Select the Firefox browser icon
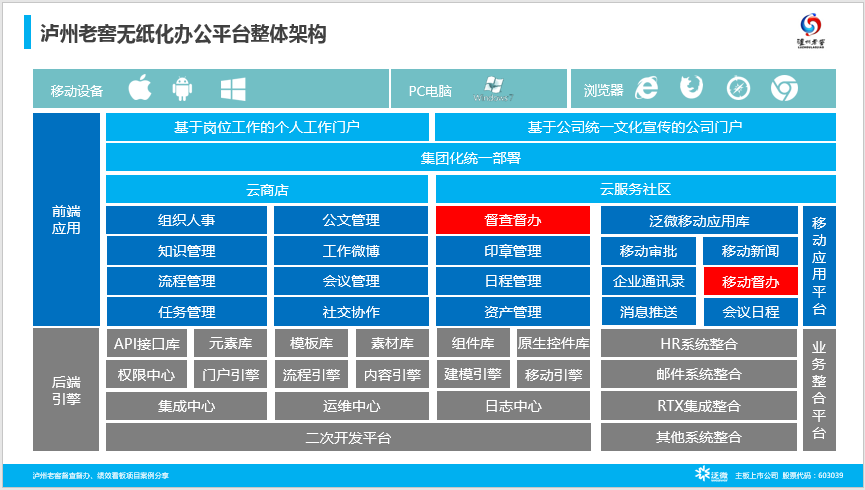865x490 pixels. coord(691,89)
